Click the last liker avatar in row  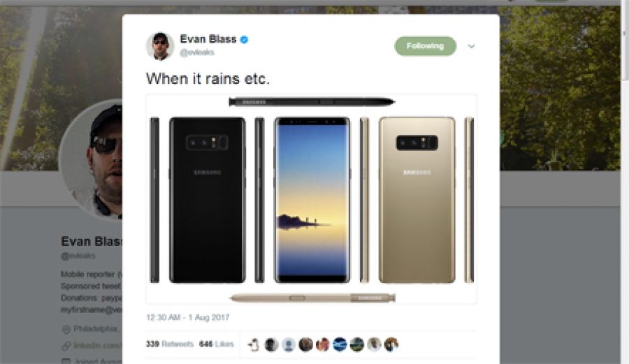coord(391,344)
